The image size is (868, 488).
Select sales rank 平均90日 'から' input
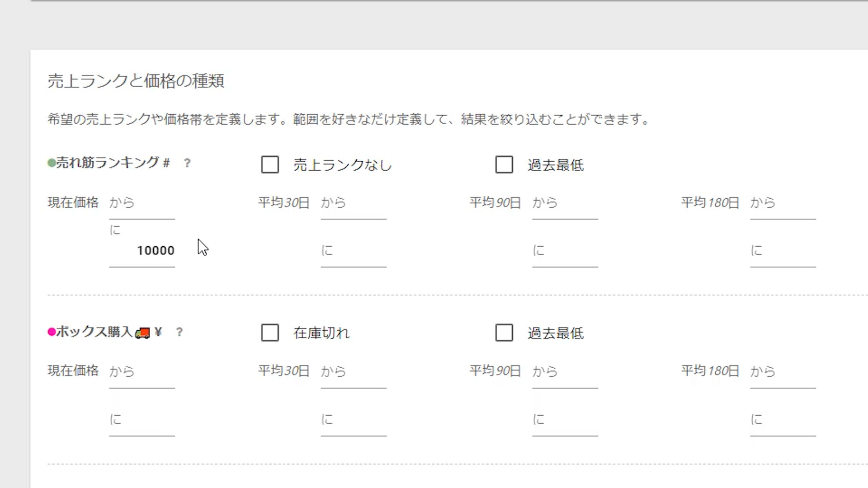point(565,203)
